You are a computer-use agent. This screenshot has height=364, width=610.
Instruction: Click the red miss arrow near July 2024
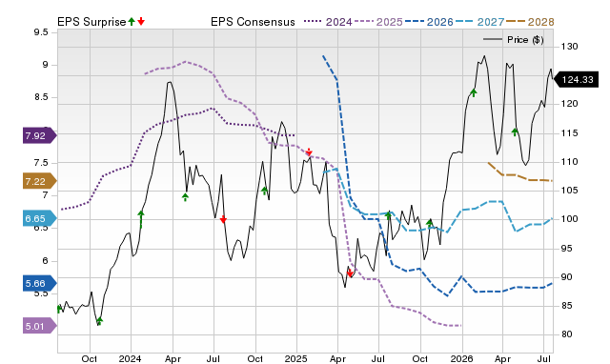point(223,219)
